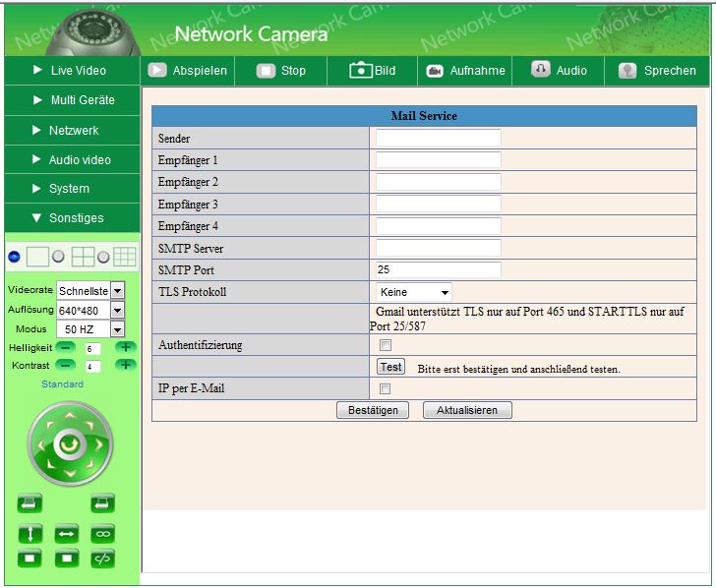Viewport: 716px width, 588px height.
Task: Click the Audio headphone icon
Action: pyautogui.click(x=540, y=70)
